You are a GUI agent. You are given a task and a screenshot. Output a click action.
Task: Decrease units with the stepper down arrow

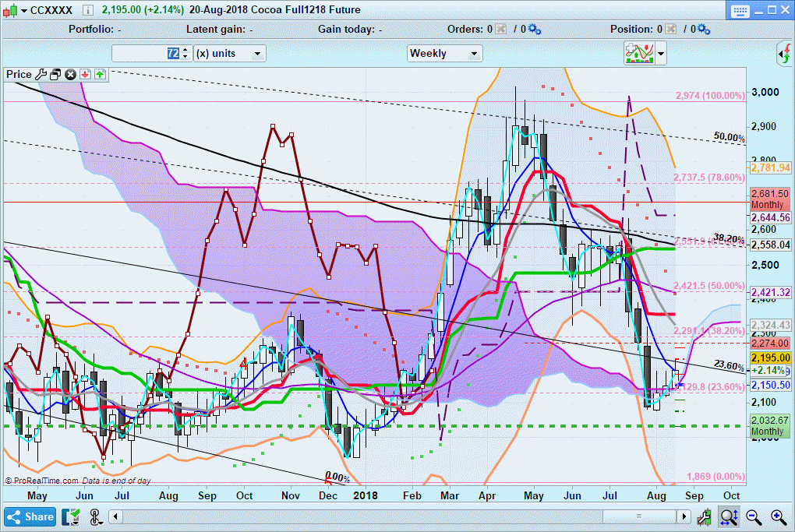pyautogui.click(x=185, y=57)
